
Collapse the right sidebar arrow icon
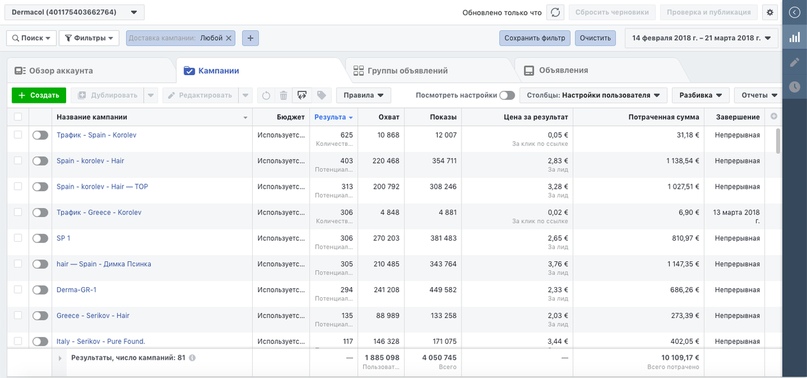click(795, 12)
